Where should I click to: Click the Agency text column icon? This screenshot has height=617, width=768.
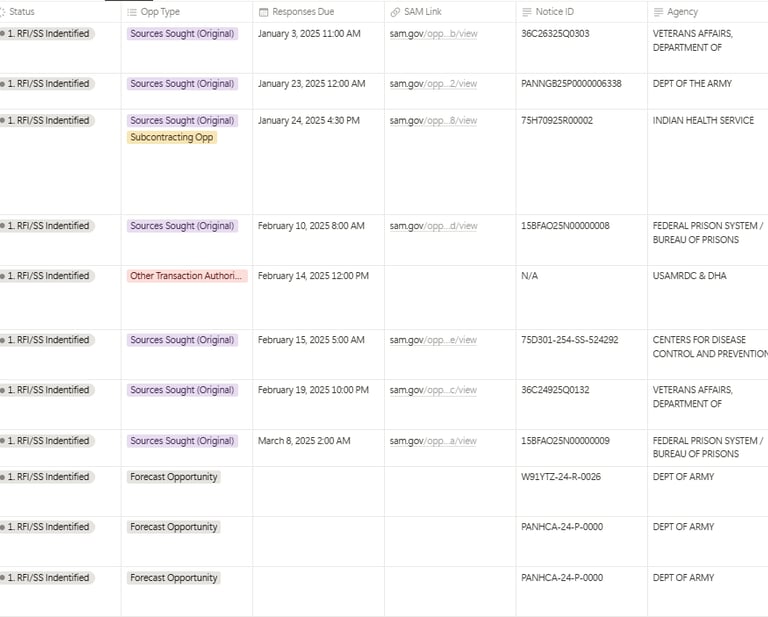point(658,12)
